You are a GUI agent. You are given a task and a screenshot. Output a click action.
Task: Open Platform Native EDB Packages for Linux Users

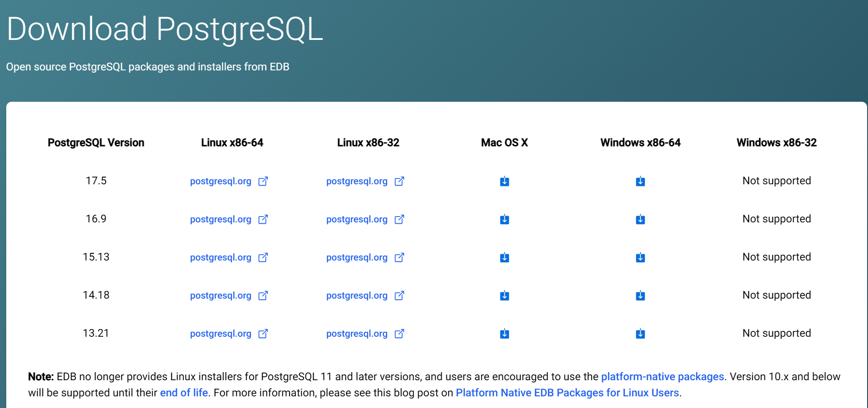[567, 393]
